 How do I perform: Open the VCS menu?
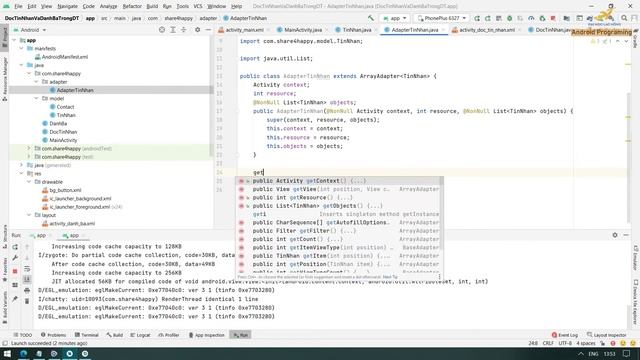tap(198, 6)
